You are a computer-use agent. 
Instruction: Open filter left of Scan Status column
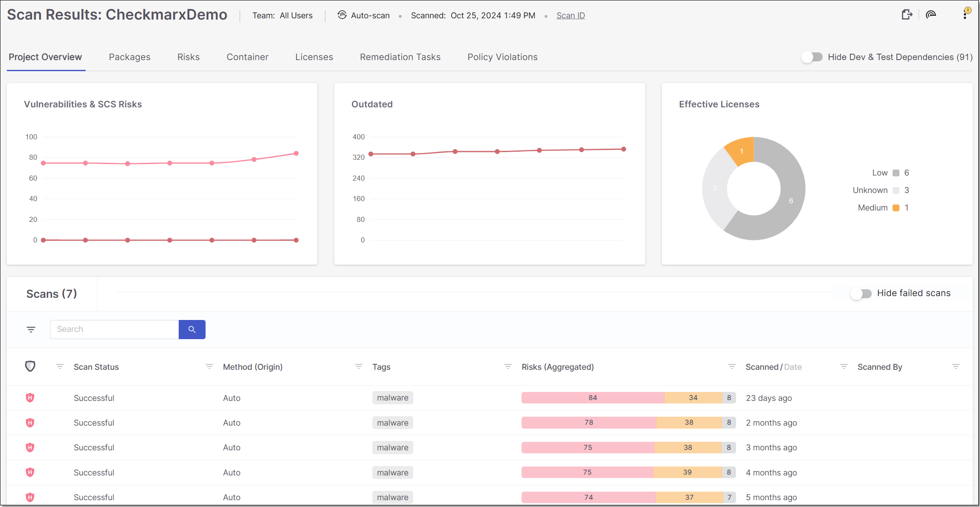(x=60, y=366)
